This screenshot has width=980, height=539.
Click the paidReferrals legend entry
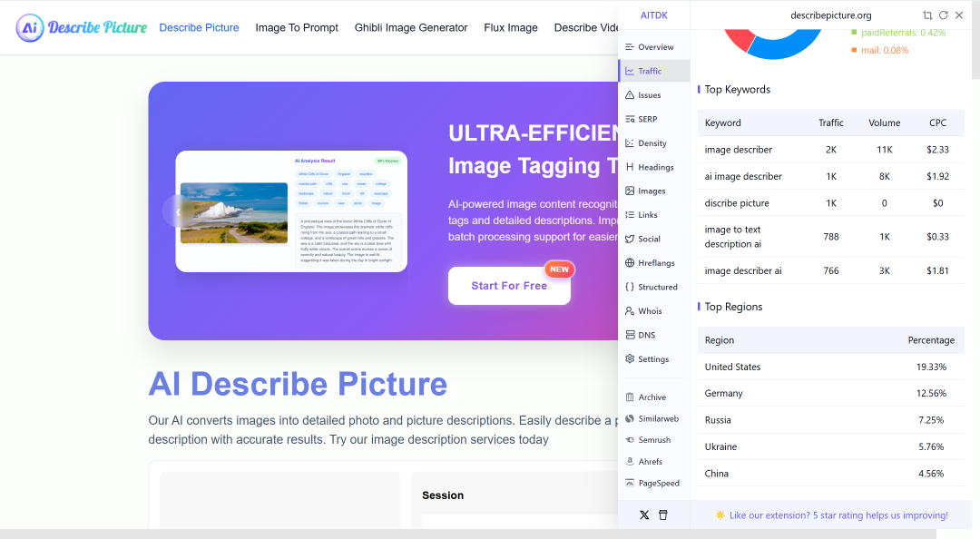(898, 33)
